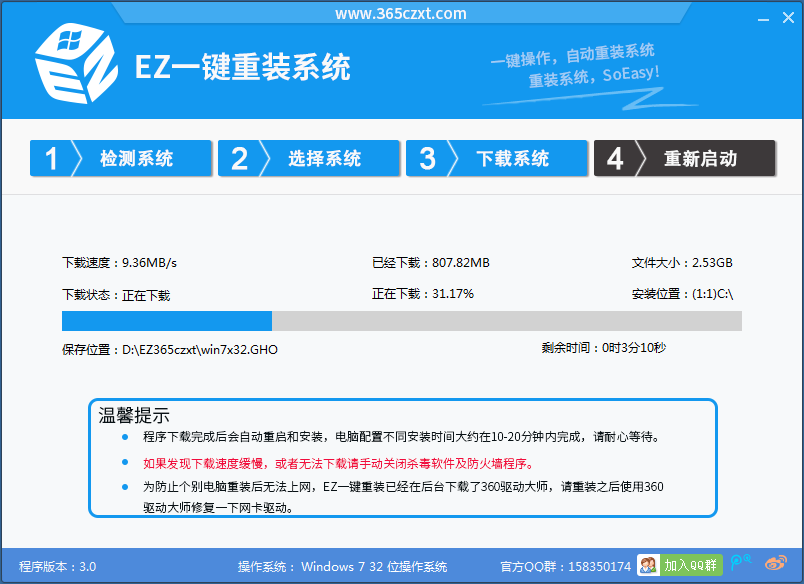Image resolution: width=804 pixels, height=584 pixels.
Task: Select the 重新启动 step tab
Action: [700, 158]
